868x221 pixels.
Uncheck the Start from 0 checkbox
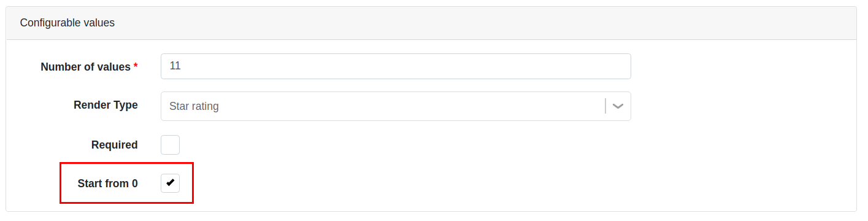pyautogui.click(x=170, y=183)
